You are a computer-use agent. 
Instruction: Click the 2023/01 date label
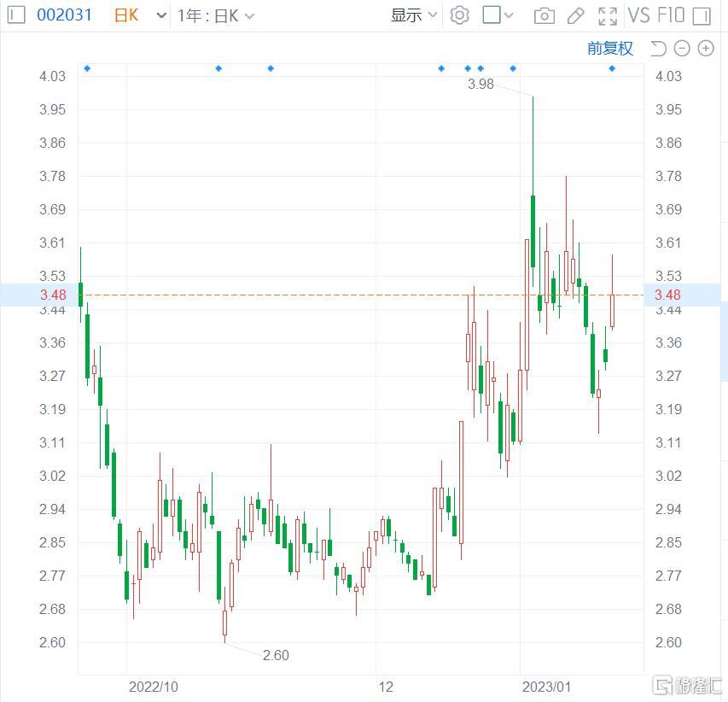(x=546, y=687)
